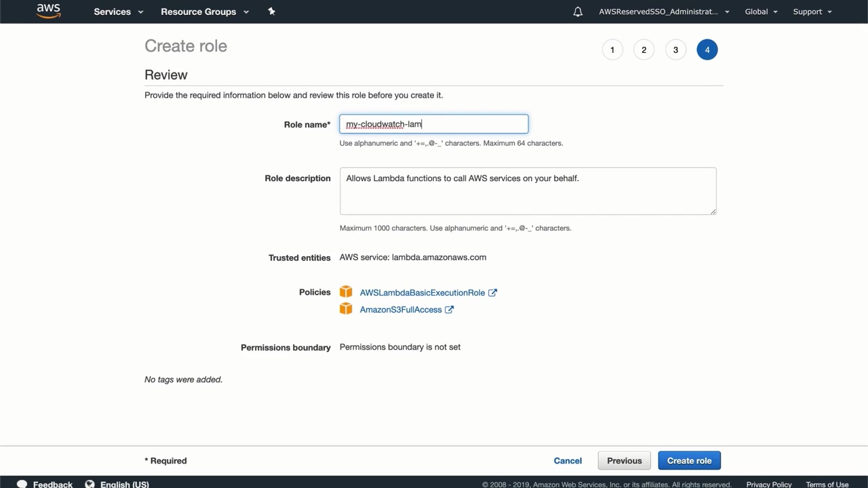The width and height of the screenshot is (868, 488).
Task: Click the Feedback speech bubble icon
Action: tap(22, 484)
